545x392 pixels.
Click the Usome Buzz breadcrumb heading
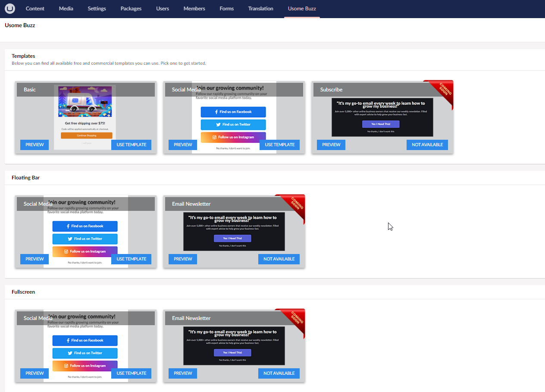(x=20, y=25)
